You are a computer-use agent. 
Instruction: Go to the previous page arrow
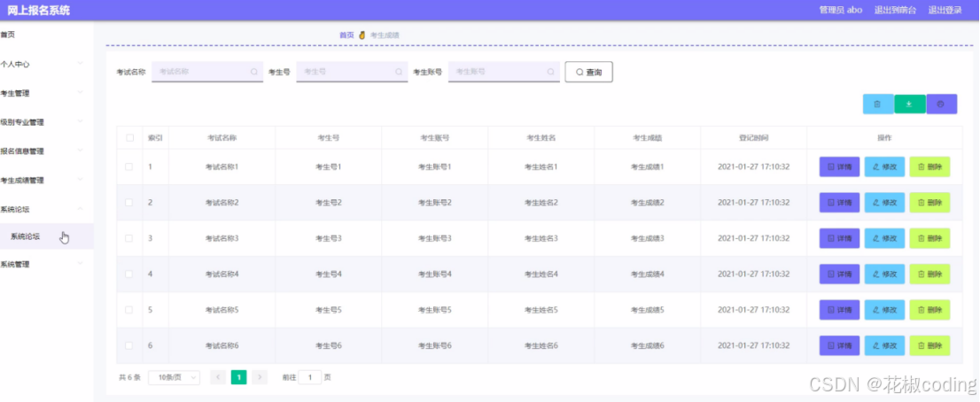pos(218,377)
